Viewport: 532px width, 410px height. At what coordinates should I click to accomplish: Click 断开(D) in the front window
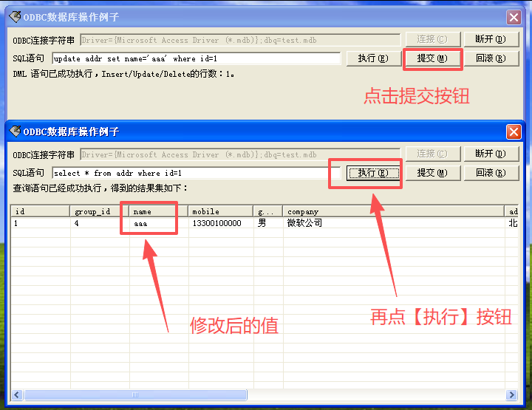pyautogui.click(x=491, y=154)
